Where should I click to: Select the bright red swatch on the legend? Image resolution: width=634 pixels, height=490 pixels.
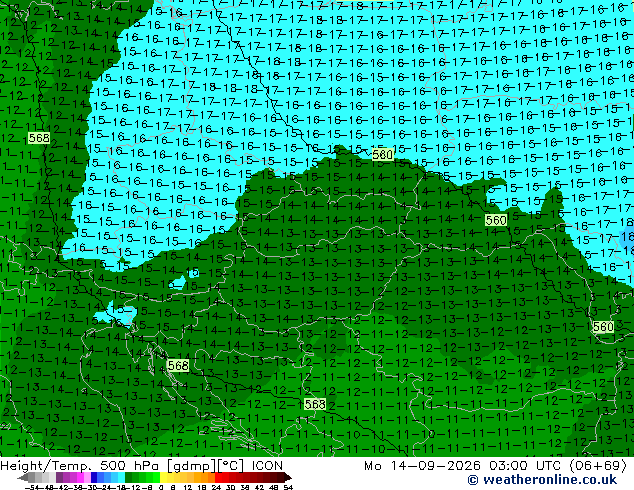[218, 477]
